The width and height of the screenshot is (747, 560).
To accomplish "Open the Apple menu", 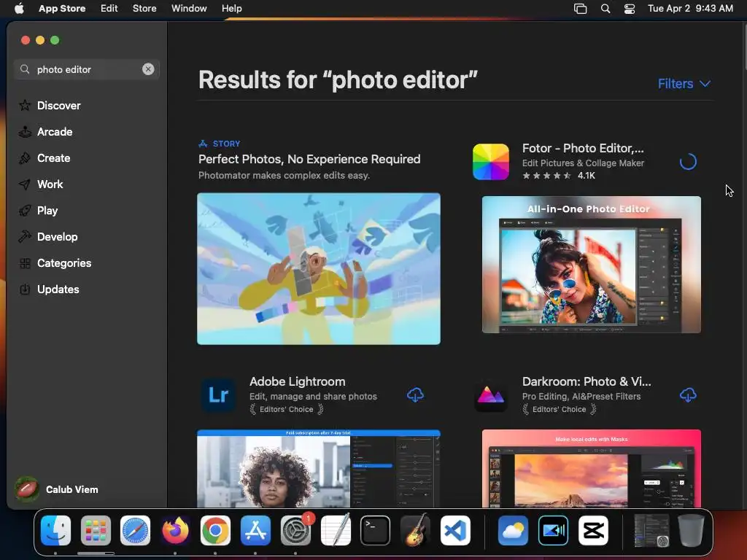I will tap(19, 8).
